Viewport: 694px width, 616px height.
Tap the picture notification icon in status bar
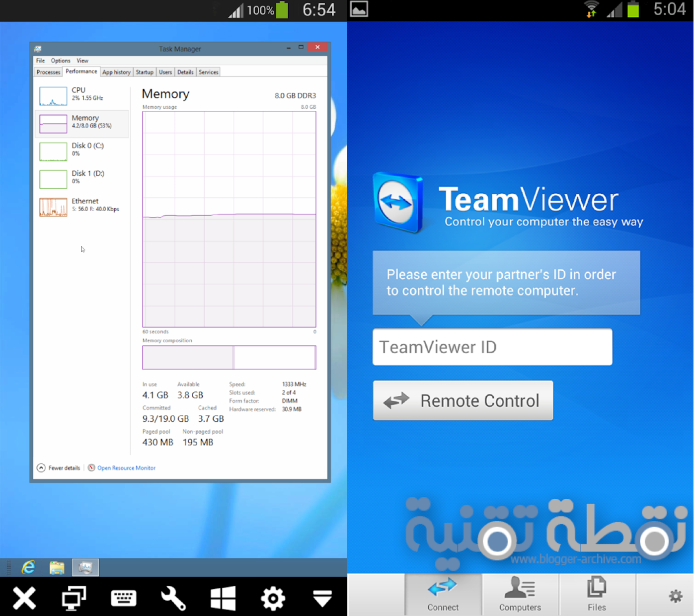359,9
